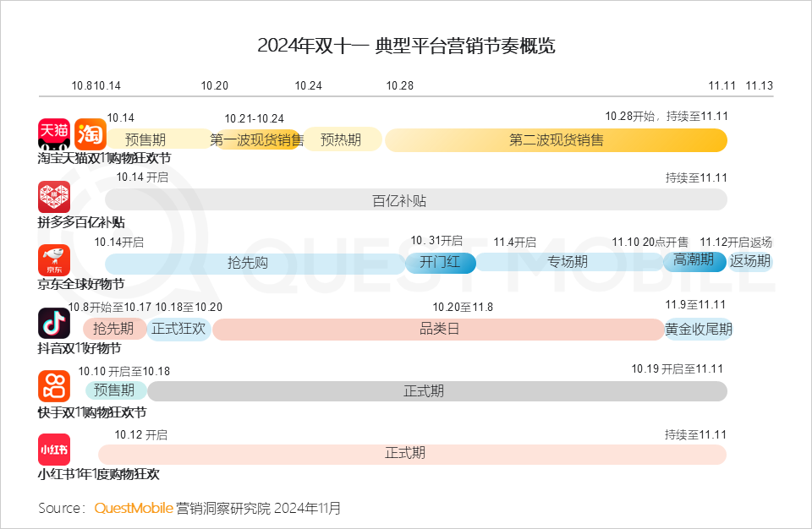
Task: Click the label 小红书1年1度购物狂欢
Action: coord(98,474)
